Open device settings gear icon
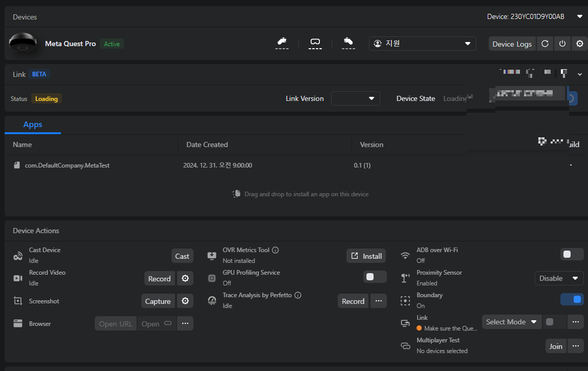 [580, 44]
